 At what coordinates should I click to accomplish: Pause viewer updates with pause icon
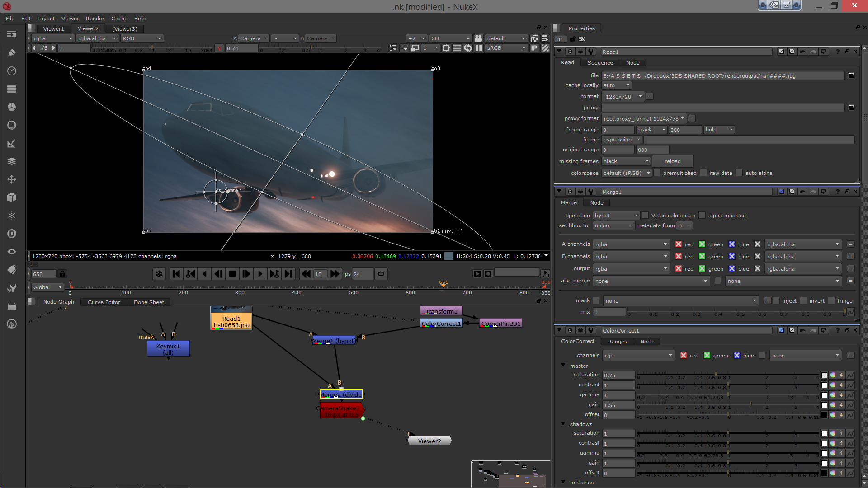[479, 48]
